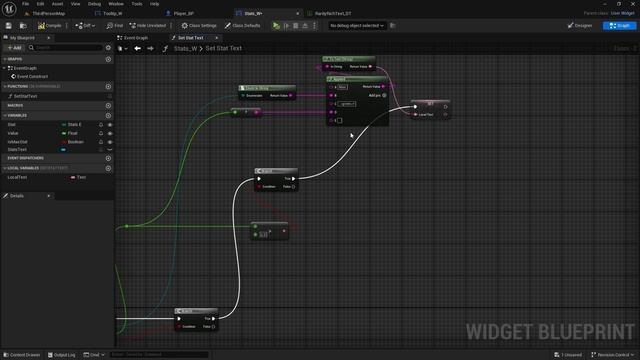This screenshot has height=360, width=640.
Task: Collapse the FUNCTIONS section
Action: coord(5,87)
